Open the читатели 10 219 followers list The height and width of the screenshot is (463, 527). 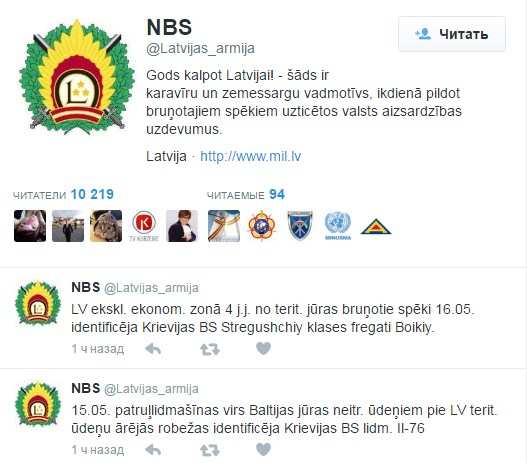64,195
